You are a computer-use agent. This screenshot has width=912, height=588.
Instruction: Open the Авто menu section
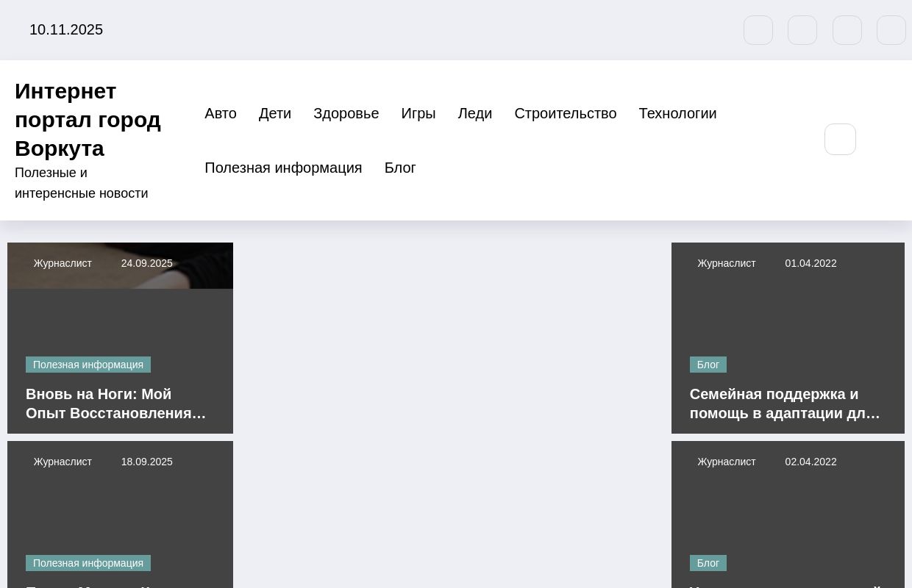[x=221, y=113]
